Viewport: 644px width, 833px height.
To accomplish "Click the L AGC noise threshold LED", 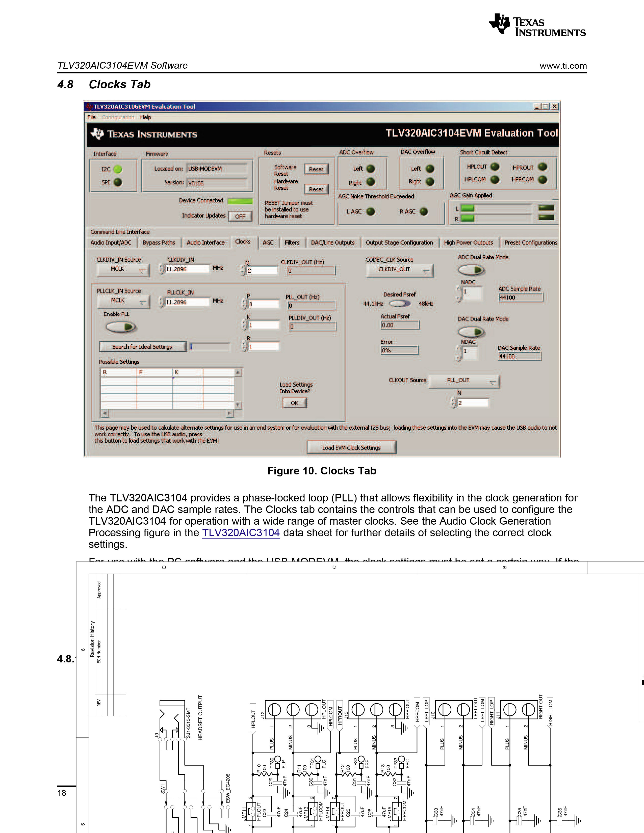I will coord(370,211).
